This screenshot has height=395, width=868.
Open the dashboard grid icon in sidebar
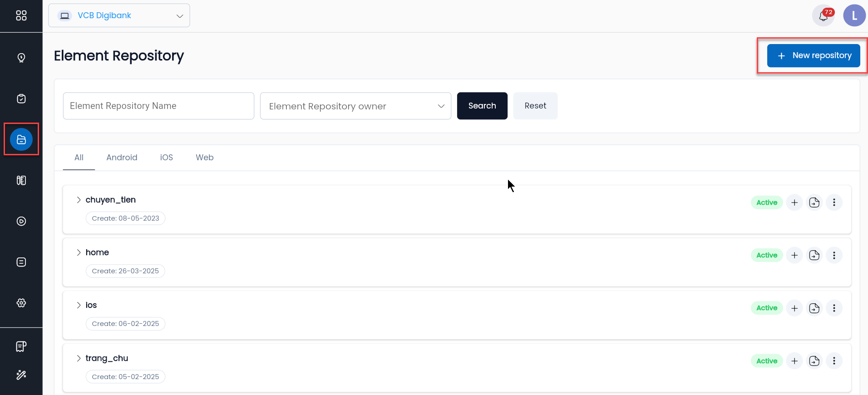[21, 15]
